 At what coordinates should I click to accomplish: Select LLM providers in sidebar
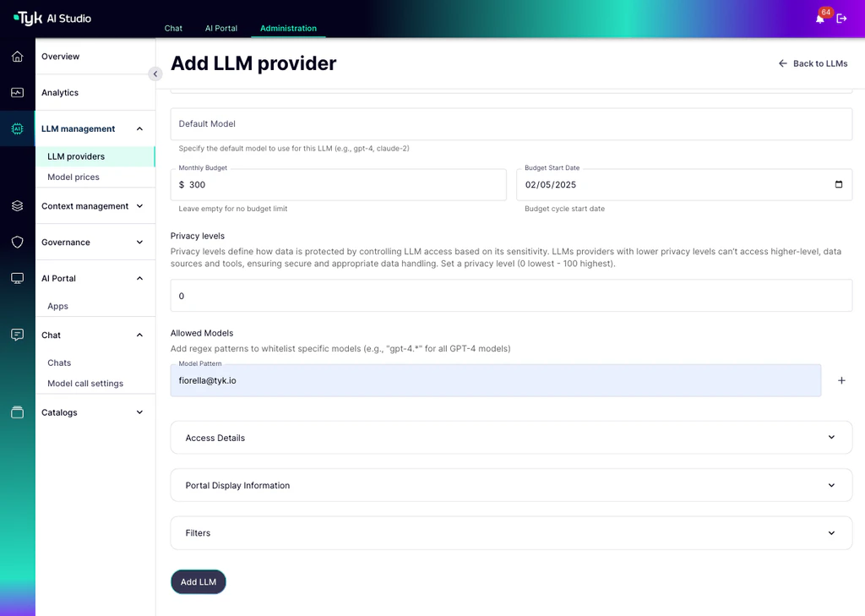(x=95, y=156)
